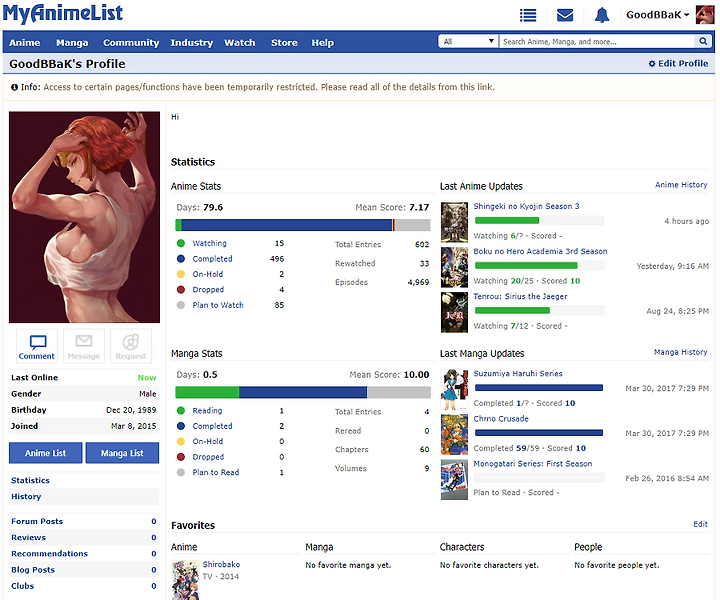The height and width of the screenshot is (600, 720).
Task: Click the small user avatar in header
Action: [x=705, y=15]
